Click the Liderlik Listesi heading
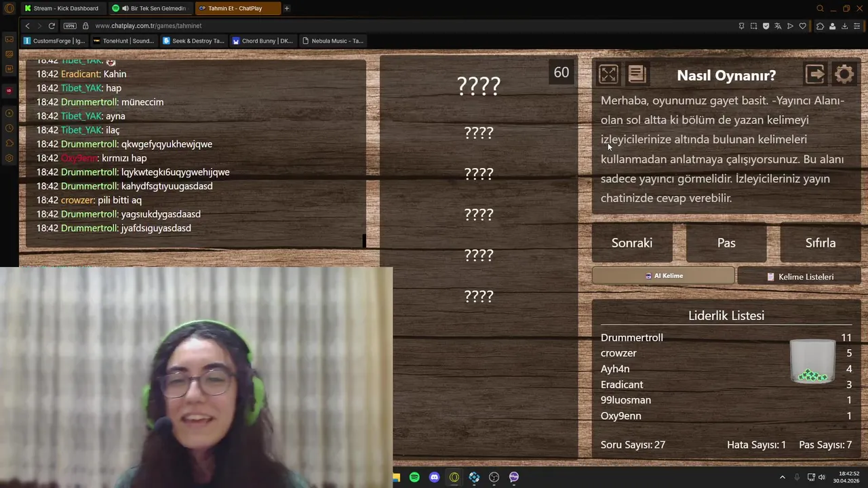This screenshot has height=488, width=868. pyautogui.click(x=726, y=315)
